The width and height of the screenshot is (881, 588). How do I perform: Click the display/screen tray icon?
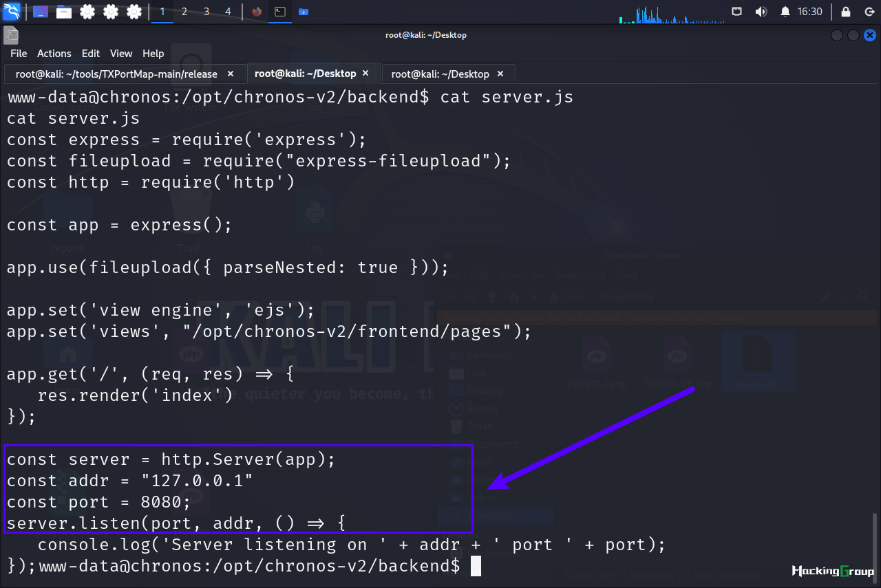coord(736,12)
